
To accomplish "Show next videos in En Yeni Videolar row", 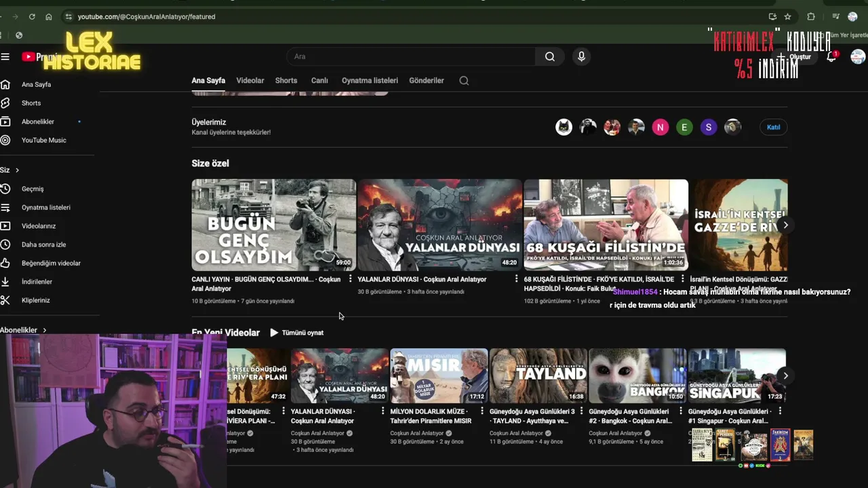I will pos(785,375).
